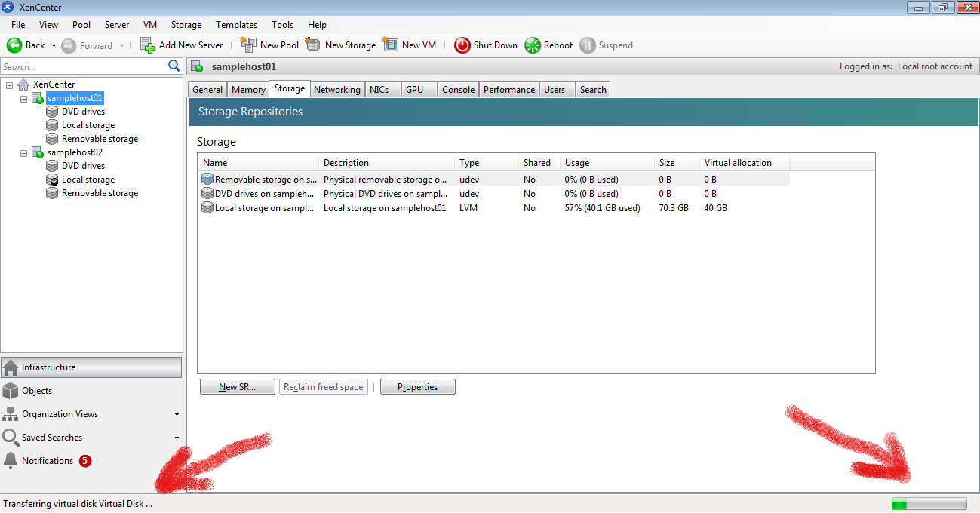Expand the Organization Views dropdown arrow
980x513 pixels.
177,414
